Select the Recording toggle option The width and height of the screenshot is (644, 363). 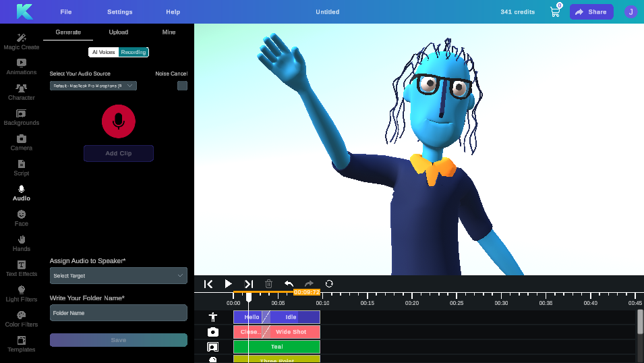click(x=134, y=52)
